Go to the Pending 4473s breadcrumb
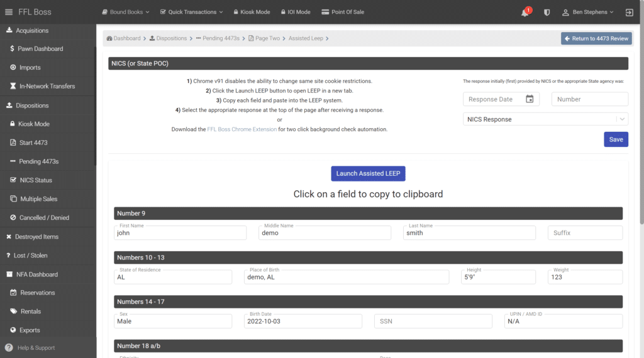Image resolution: width=644 pixels, height=358 pixels. [218, 38]
